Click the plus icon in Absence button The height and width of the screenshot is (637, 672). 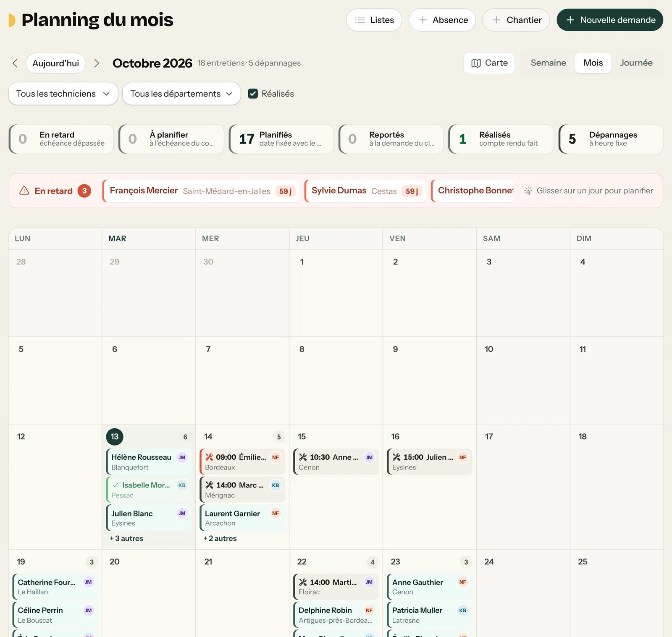[x=423, y=20]
